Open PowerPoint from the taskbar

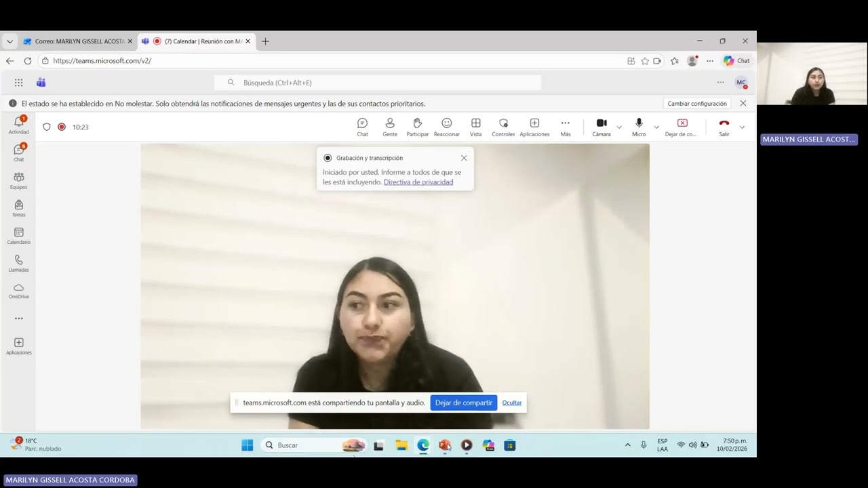coord(445,445)
